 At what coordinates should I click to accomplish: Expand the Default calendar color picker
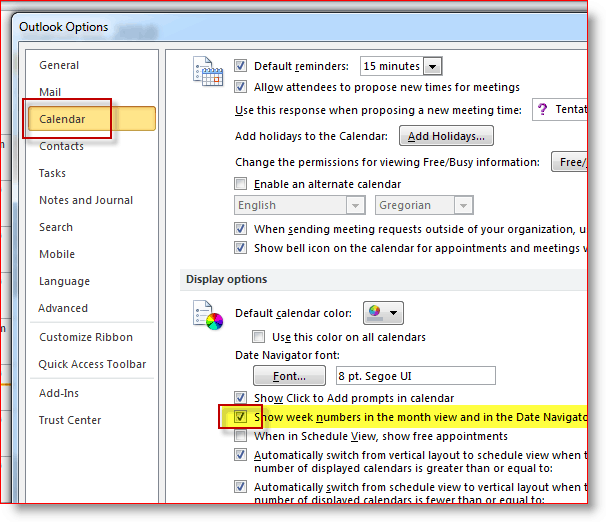coord(383,313)
